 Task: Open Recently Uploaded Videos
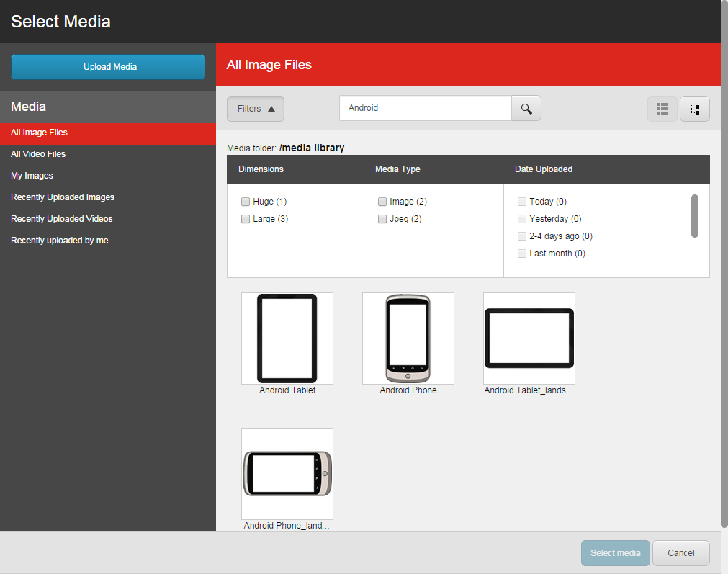click(108, 219)
